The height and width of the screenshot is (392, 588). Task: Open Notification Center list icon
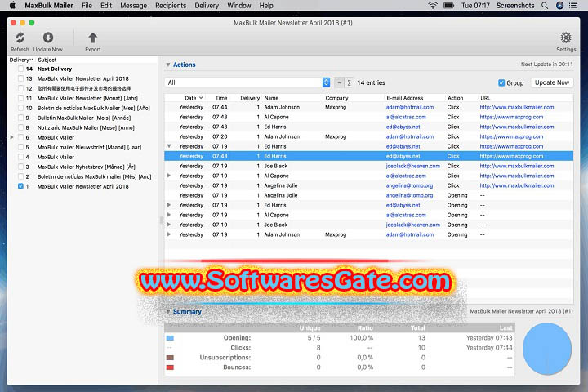tap(573, 5)
